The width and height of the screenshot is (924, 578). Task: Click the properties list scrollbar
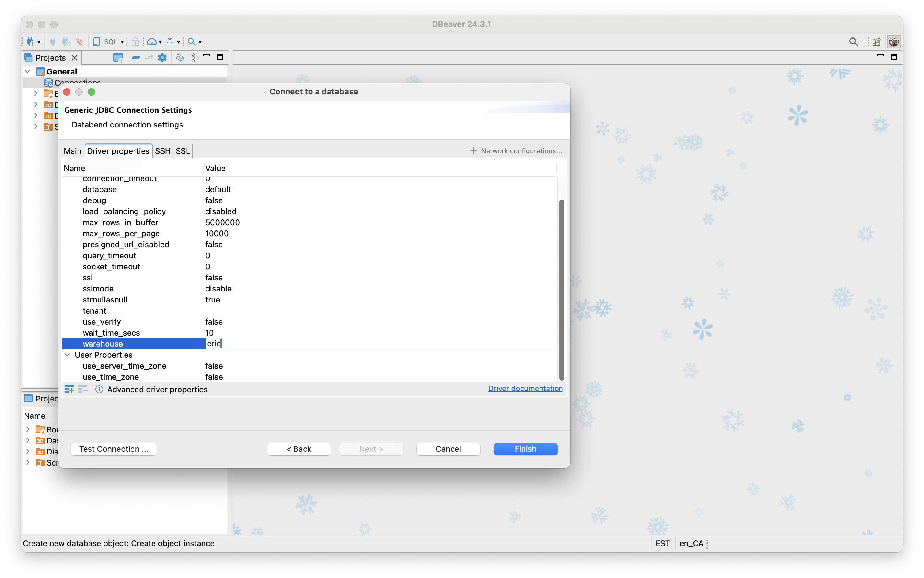tap(561, 290)
